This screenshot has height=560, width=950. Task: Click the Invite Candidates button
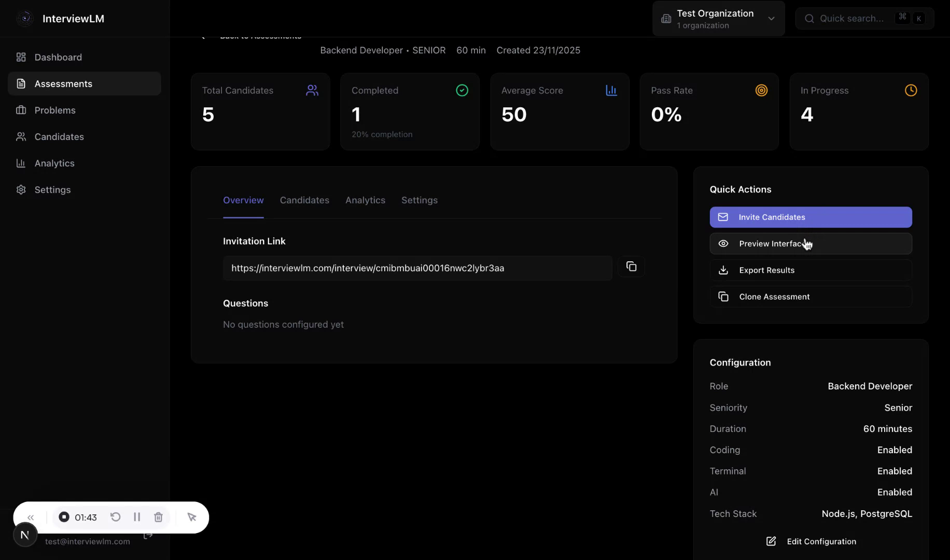pos(811,217)
